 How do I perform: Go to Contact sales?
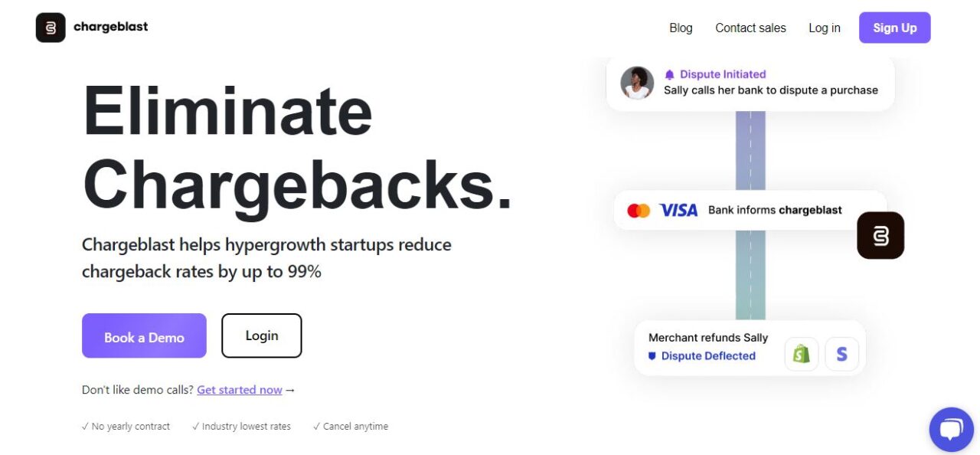pos(750,28)
